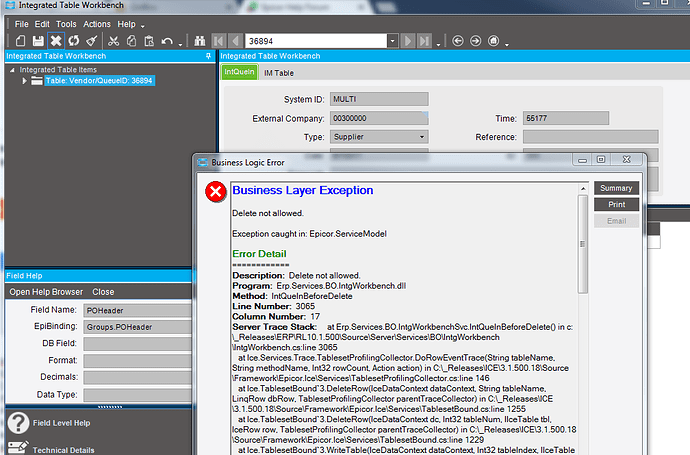
Task: Click the red error icon in dialog
Action: click(216, 191)
